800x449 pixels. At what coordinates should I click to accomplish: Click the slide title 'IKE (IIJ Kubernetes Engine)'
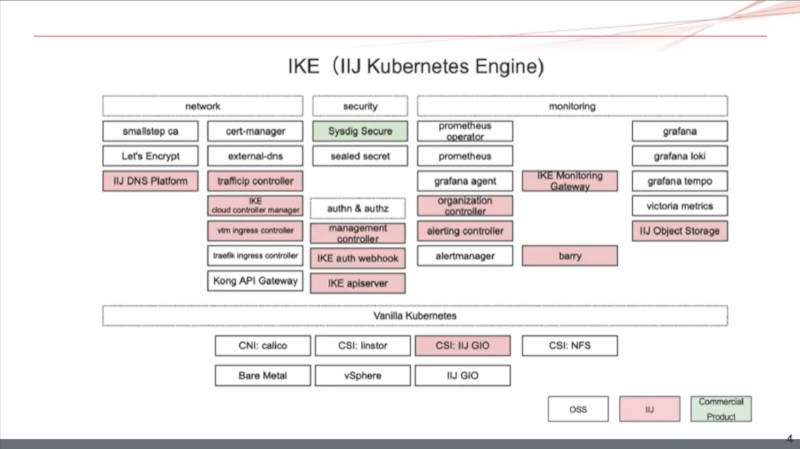[x=416, y=66]
